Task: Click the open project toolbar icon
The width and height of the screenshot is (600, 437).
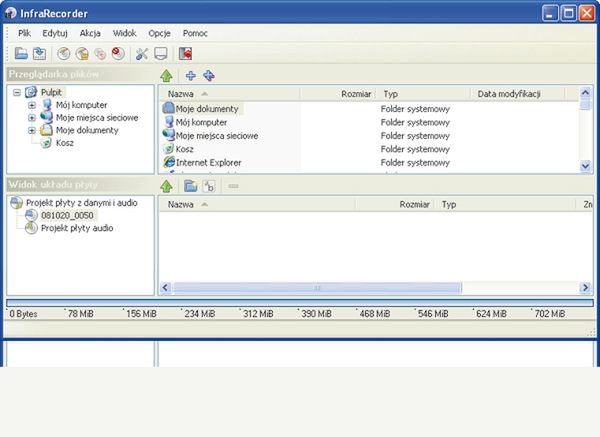Action: (x=21, y=53)
